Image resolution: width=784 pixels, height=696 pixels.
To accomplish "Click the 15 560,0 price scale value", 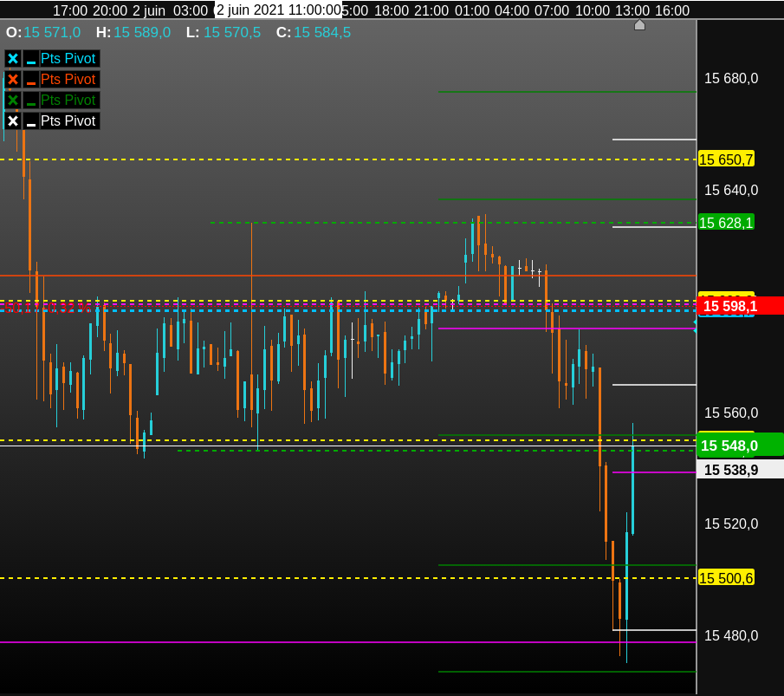I will [x=731, y=413].
